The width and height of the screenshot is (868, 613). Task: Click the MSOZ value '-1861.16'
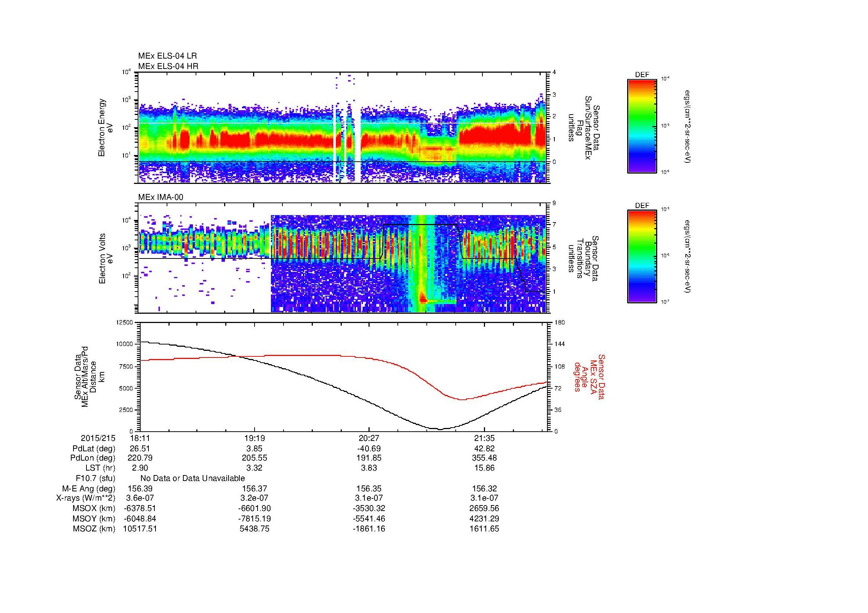pyautogui.click(x=369, y=529)
